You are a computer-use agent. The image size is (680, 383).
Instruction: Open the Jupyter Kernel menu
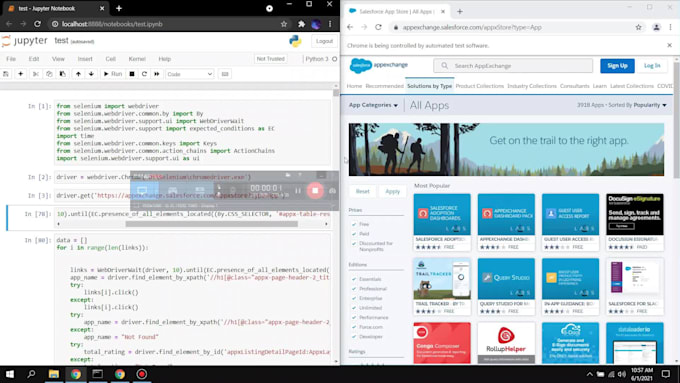137,59
